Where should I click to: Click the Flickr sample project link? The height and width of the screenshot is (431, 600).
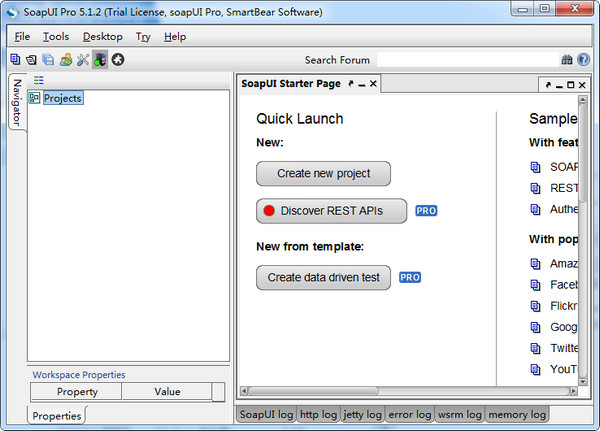[x=564, y=306]
